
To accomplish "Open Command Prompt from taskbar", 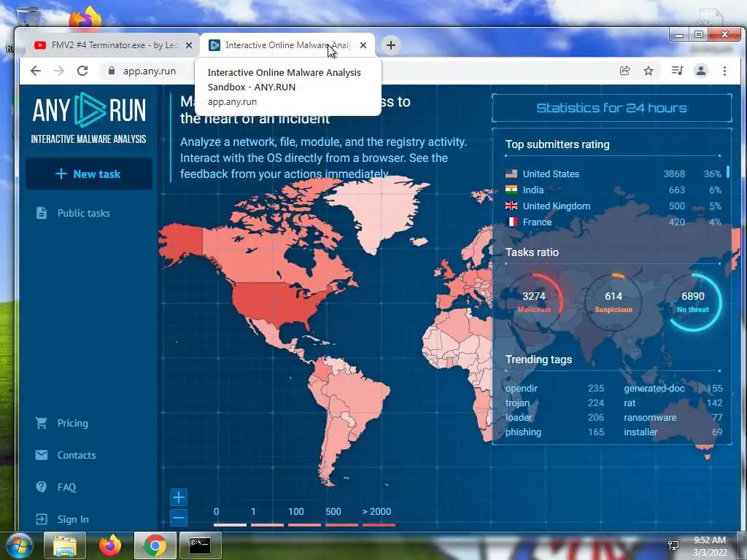I will tap(200, 545).
